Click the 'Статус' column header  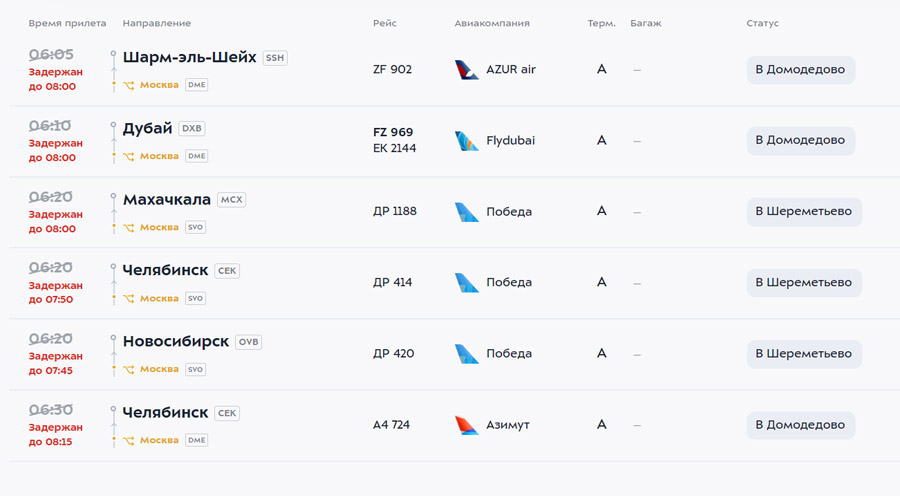pos(762,23)
